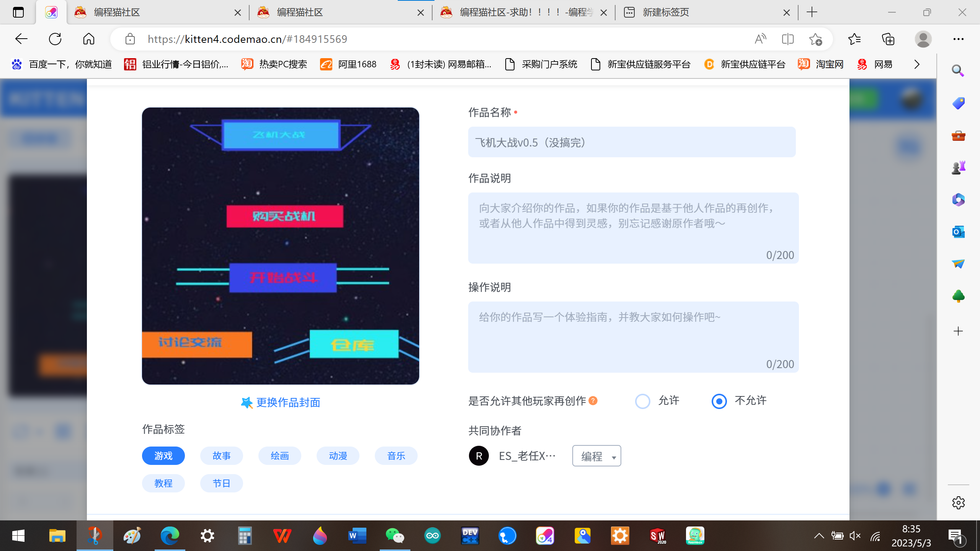
Task: Switch to the first 编程猫社区 tab
Action: [x=158, y=12]
